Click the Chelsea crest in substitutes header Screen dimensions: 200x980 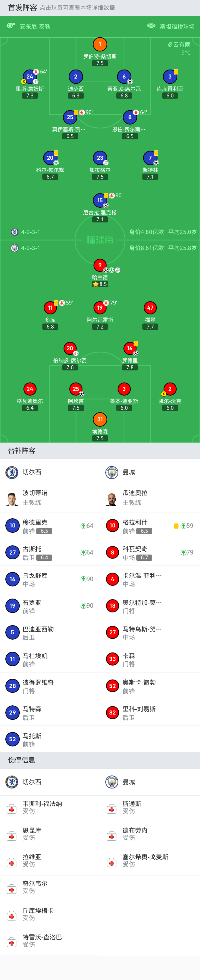point(12,472)
